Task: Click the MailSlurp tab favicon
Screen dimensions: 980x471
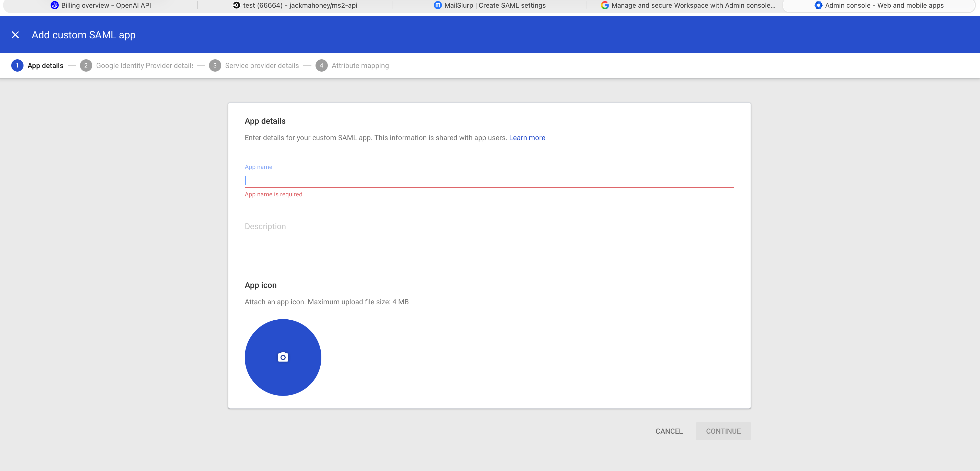Action: 437,5
